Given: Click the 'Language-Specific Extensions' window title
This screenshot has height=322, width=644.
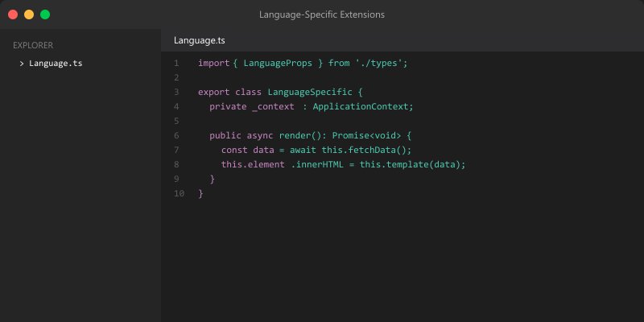Looking at the screenshot, I should 322,14.
